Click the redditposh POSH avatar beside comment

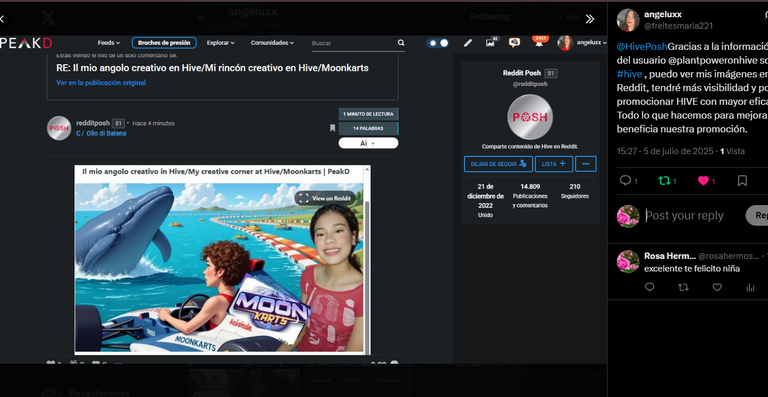tap(59, 128)
